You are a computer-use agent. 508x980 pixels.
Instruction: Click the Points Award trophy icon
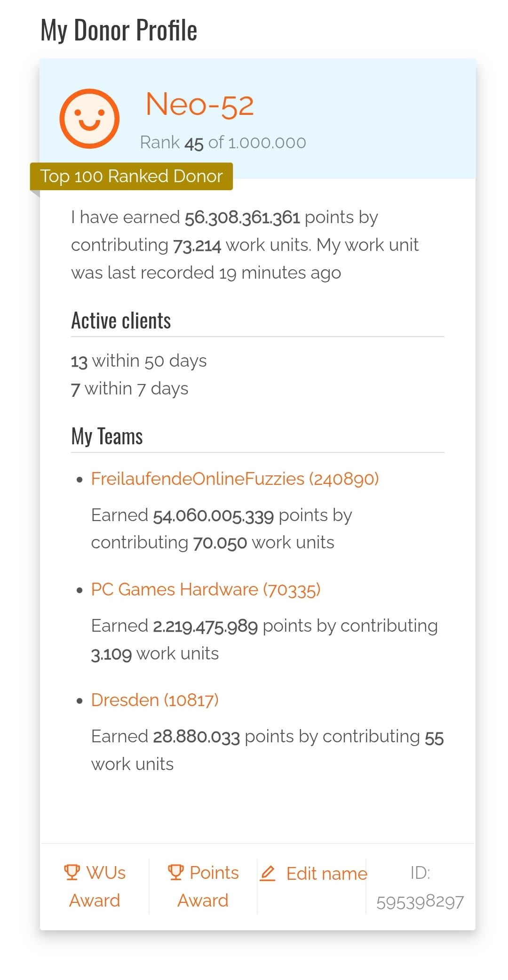point(175,872)
